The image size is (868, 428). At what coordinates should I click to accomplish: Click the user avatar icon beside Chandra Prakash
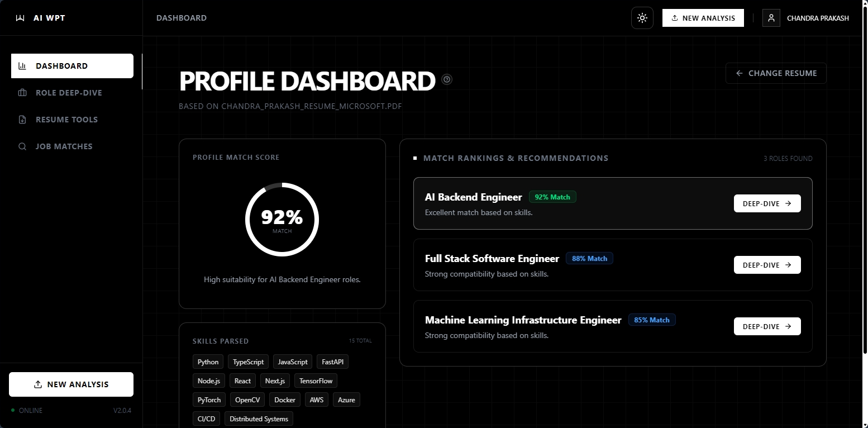pos(771,18)
